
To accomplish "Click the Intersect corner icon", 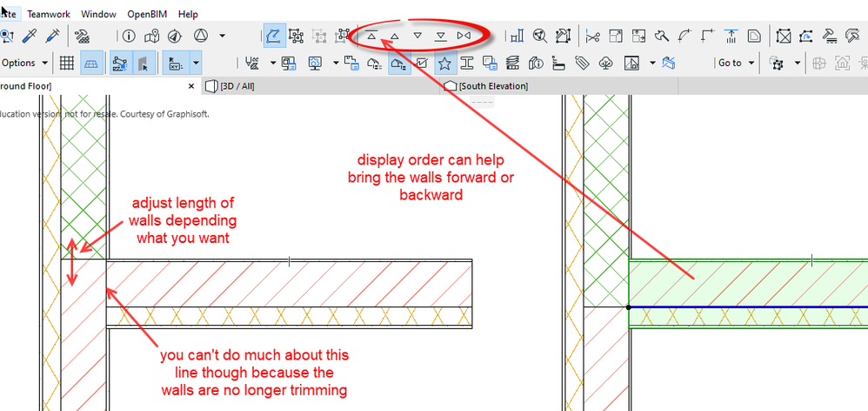I will click(x=707, y=37).
